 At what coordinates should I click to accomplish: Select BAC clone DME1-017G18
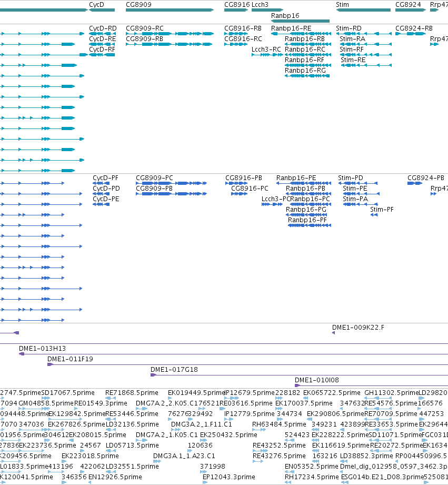(x=174, y=369)
